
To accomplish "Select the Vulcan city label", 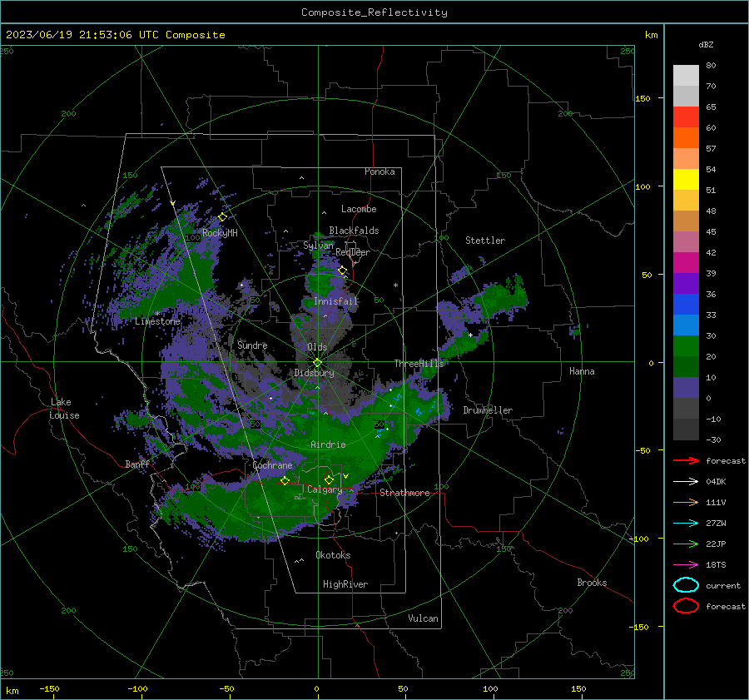I will click(x=423, y=618).
